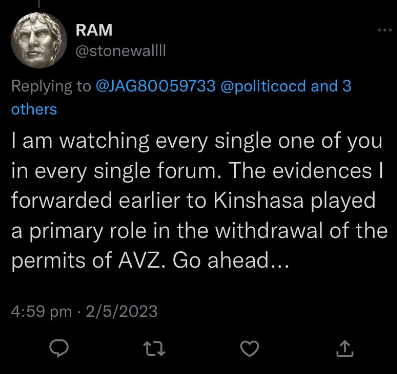Screen dimensions: 397x374
Task: Open the 4:59 pm timestamp link
Action: click(41, 312)
